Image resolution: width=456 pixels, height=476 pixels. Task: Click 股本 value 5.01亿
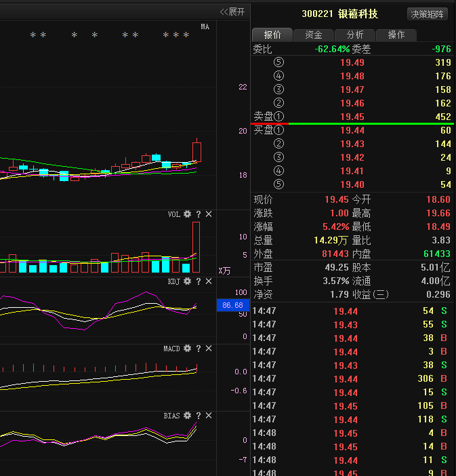(436, 267)
